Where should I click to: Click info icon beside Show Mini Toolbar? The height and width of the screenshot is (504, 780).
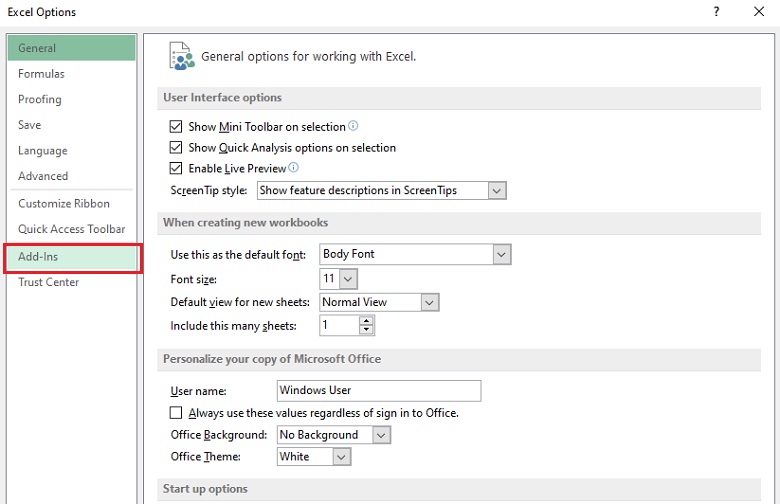click(353, 126)
